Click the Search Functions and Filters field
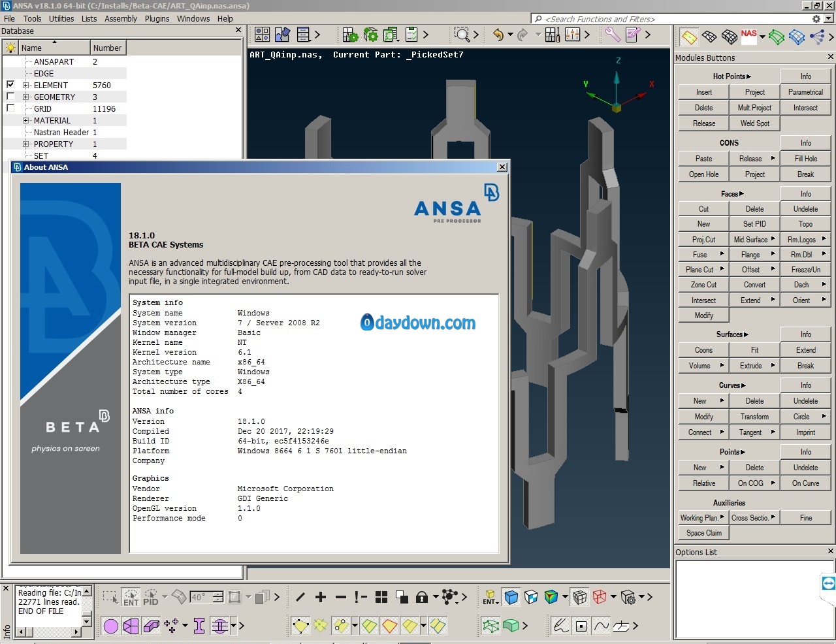836x644 pixels. point(669,19)
